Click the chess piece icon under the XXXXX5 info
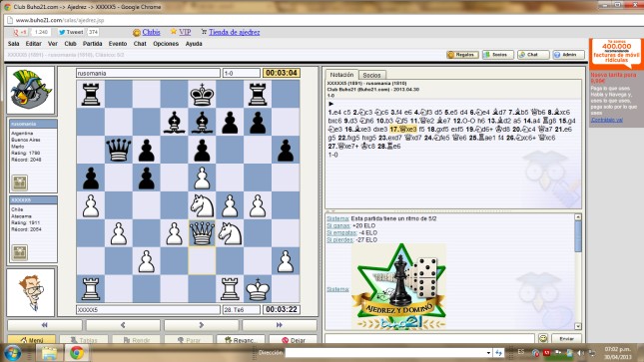 pyautogui.click(x=19, y=252)
